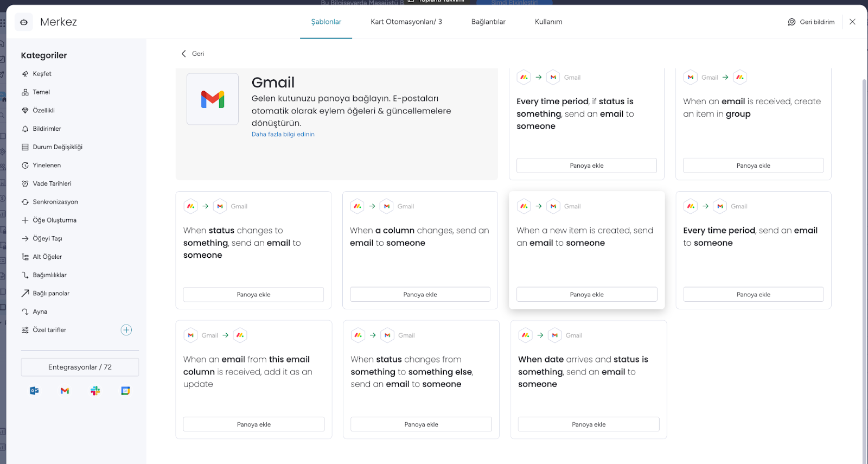Open Vade Tarihleri alarm icon
868x464 pixels.
pyautogui.click(x=25, y=184)
